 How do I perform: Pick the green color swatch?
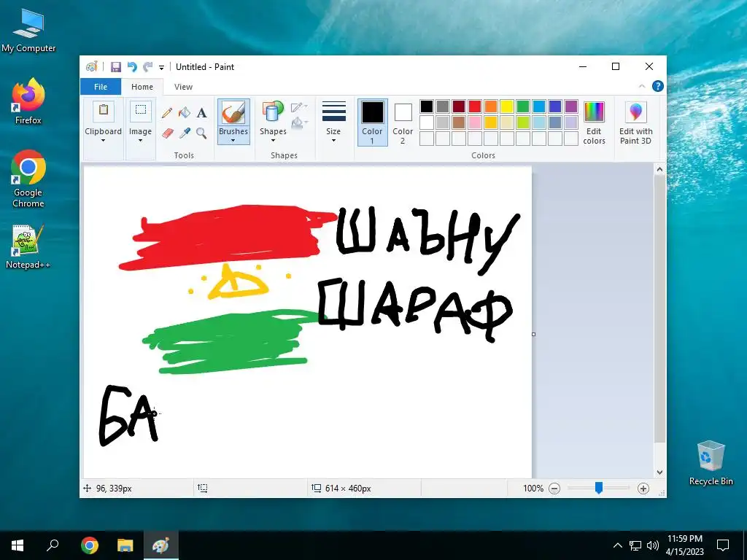522,106
